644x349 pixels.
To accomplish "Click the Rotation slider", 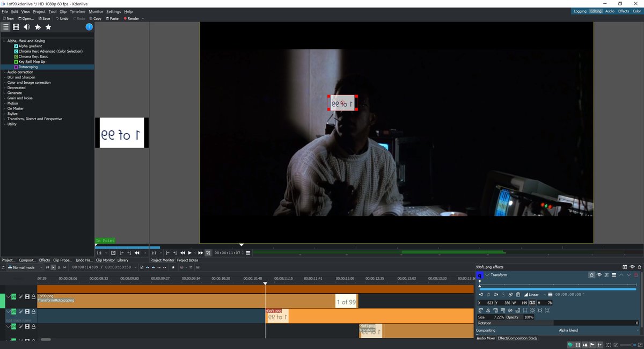I will click(x=558, y=323).
